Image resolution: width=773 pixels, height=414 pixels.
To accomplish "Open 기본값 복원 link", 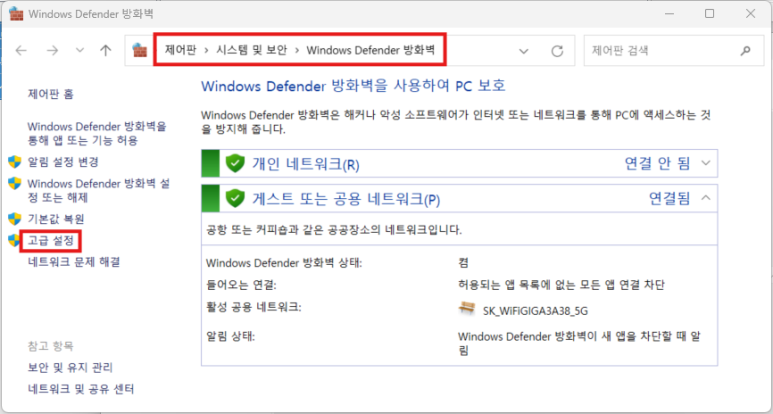I will pos(56,218).
